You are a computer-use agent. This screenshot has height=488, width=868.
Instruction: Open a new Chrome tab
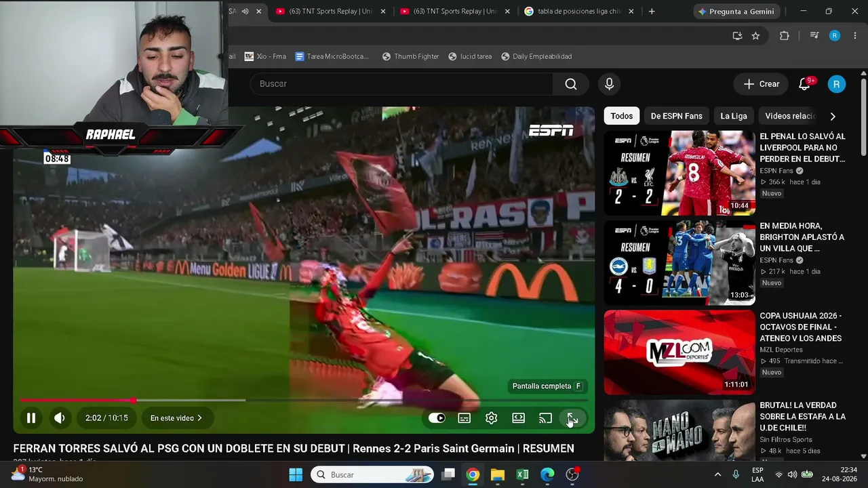point(652,12)
